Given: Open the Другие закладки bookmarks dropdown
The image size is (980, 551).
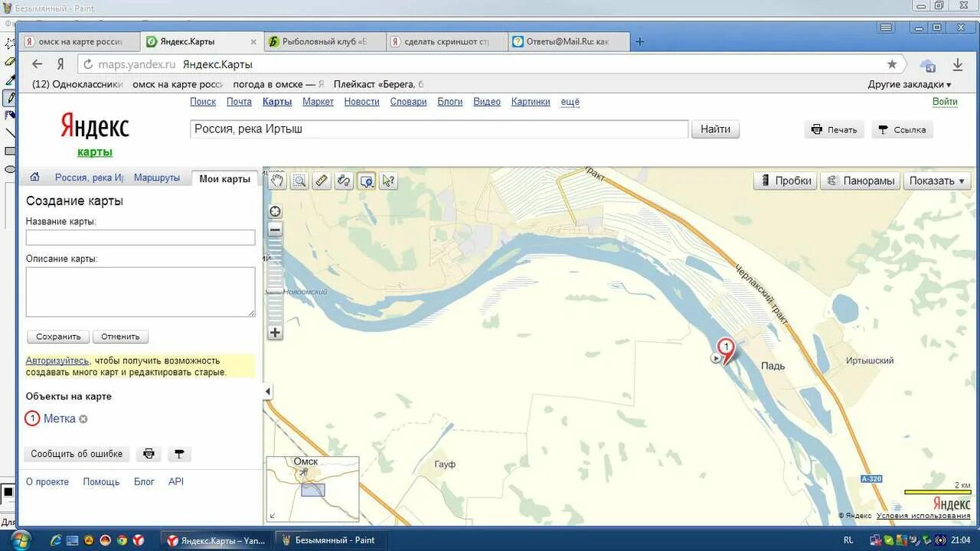Looking at the screenshot, I should click(910, 84).
